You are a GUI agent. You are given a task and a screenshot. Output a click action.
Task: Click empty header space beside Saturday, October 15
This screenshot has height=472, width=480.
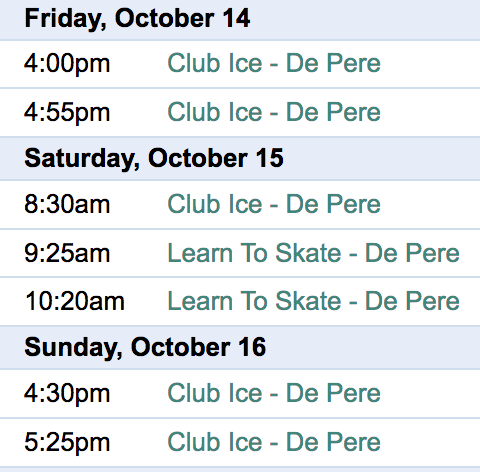pos(382,159)
